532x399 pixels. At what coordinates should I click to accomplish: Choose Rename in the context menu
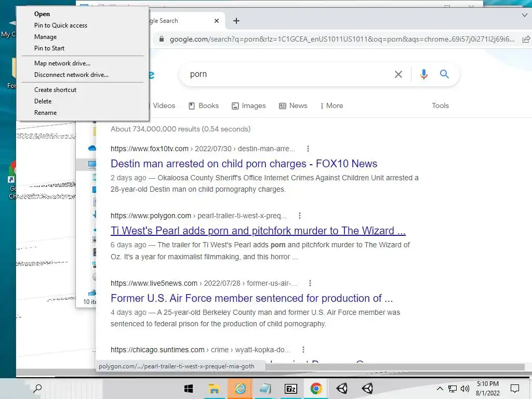pos(46,113)
